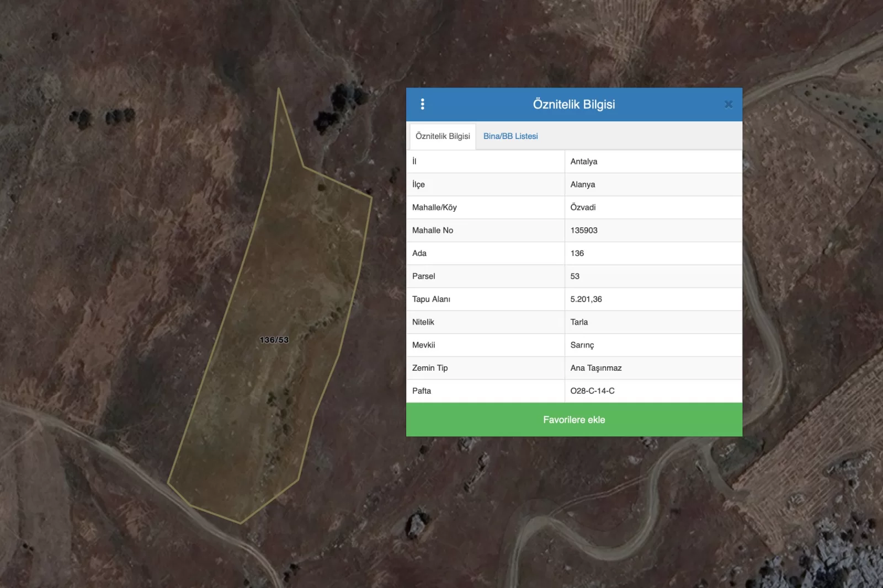Open the three-dot menu in Öznitelik Bilgisi header
The width and height of the screenshot is (883, 588).
pos(422,104)
